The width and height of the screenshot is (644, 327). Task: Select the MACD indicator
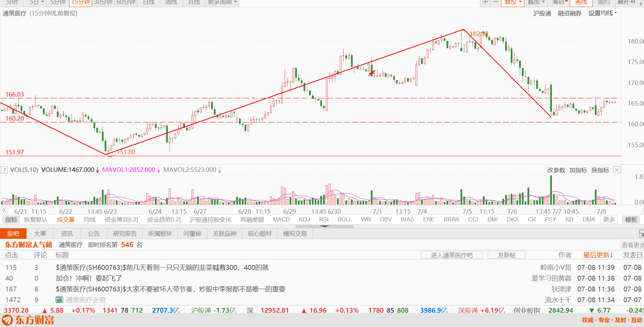coord(282,220)
